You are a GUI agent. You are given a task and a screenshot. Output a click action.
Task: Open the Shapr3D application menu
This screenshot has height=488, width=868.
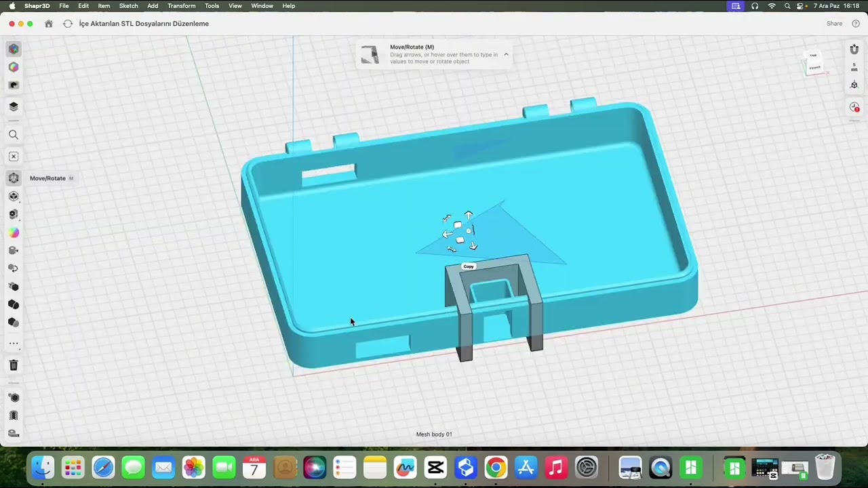[x=37, y=6]
